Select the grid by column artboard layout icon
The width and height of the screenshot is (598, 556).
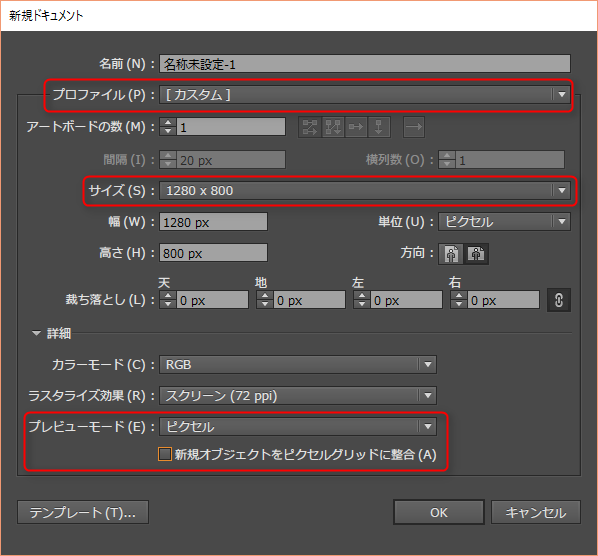point(333,127)
